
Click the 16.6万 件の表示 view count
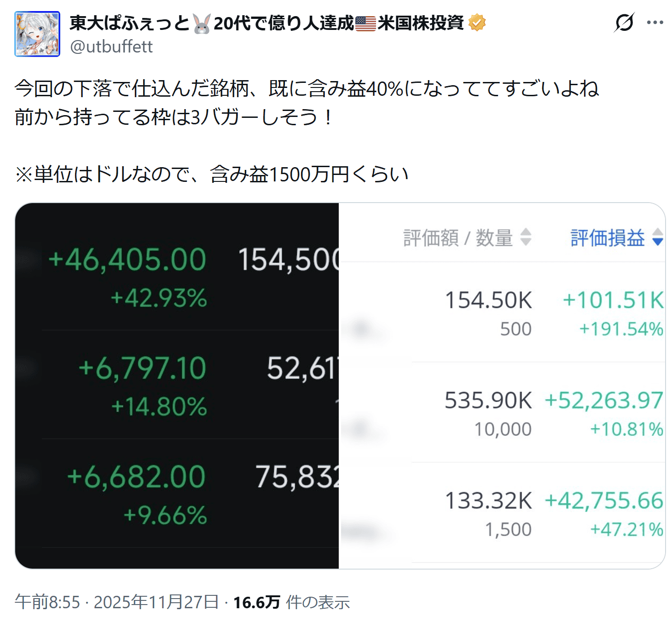pos(291,602)
